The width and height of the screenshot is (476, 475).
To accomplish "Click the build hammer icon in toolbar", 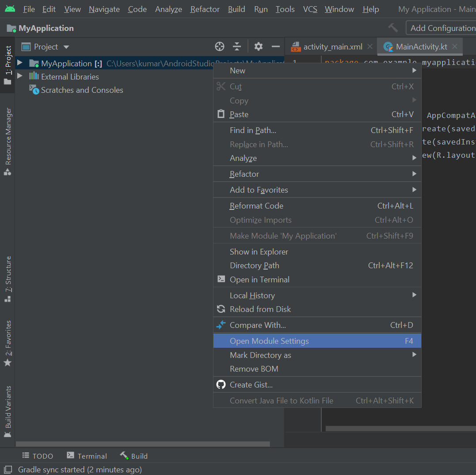I will pos(393,28).
